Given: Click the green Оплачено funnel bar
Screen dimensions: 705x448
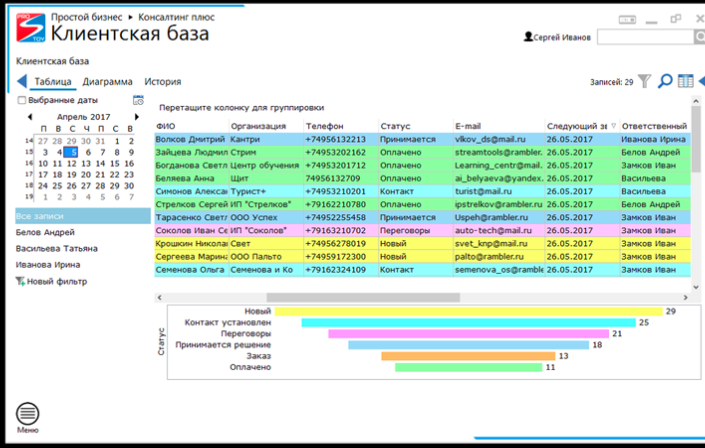Looking at the screenshot, I should click(469, 367).
